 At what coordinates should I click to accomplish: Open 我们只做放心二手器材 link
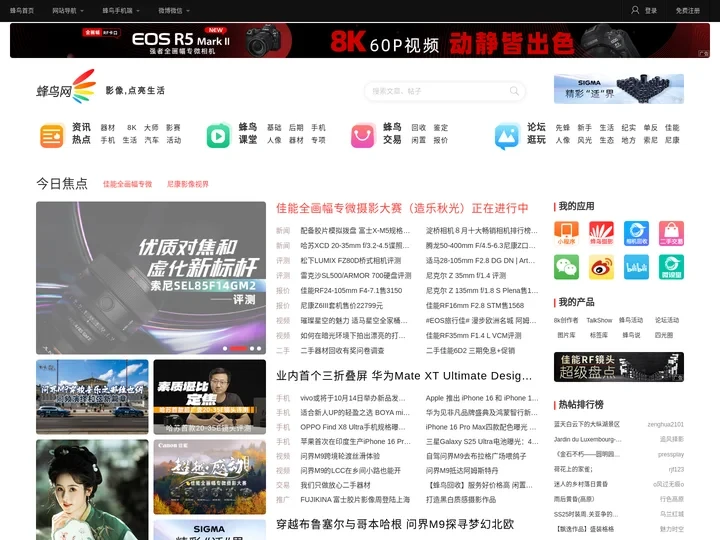[x=335, y=485]
